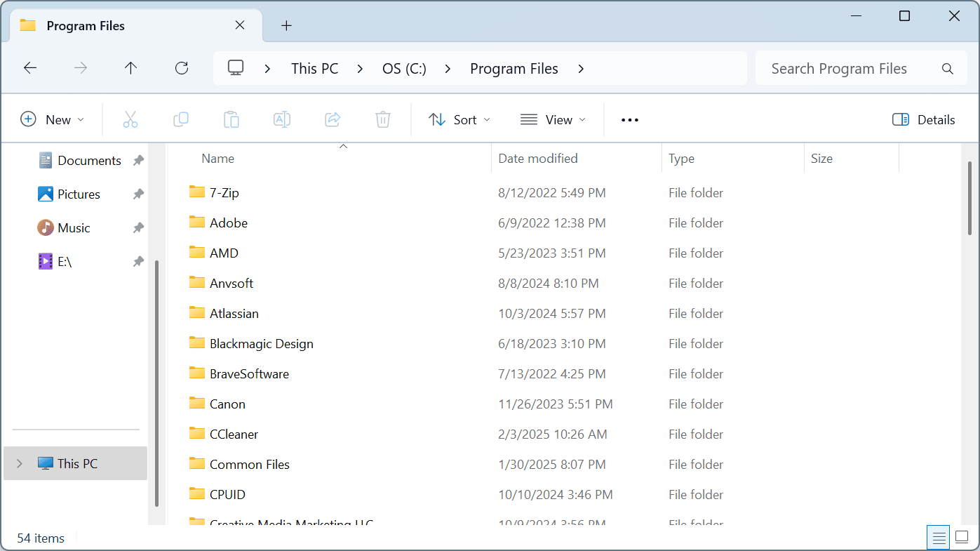Viewport: 980px width, 551px height.
Task: Unpin Documents using its pin icon
Action: pos(138,161)
